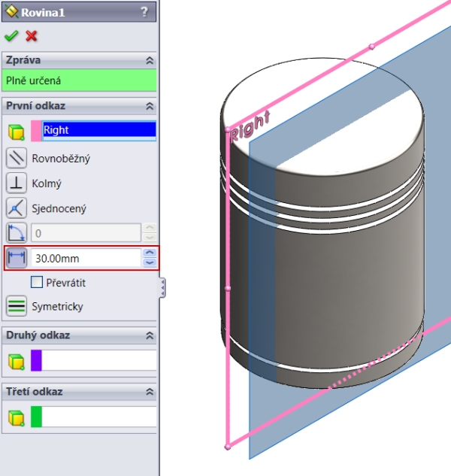This screenshot has height=476, width=451.
Task: Activate the offset distance icon
Action: click(17, 258)
